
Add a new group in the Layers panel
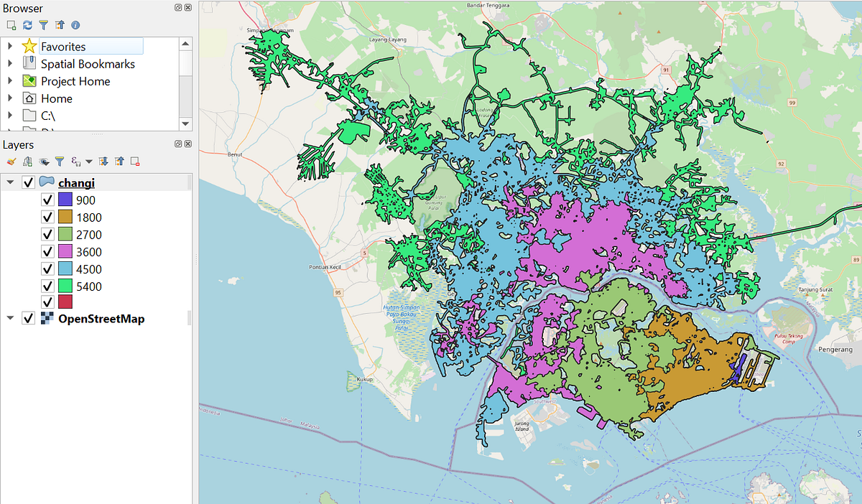pyautogui.click(x=27, y=161)
